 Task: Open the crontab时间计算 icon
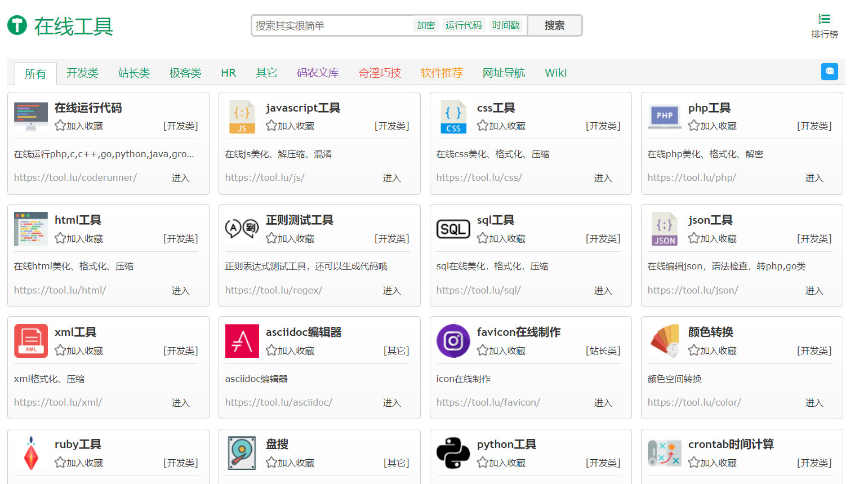click(665, 453)
